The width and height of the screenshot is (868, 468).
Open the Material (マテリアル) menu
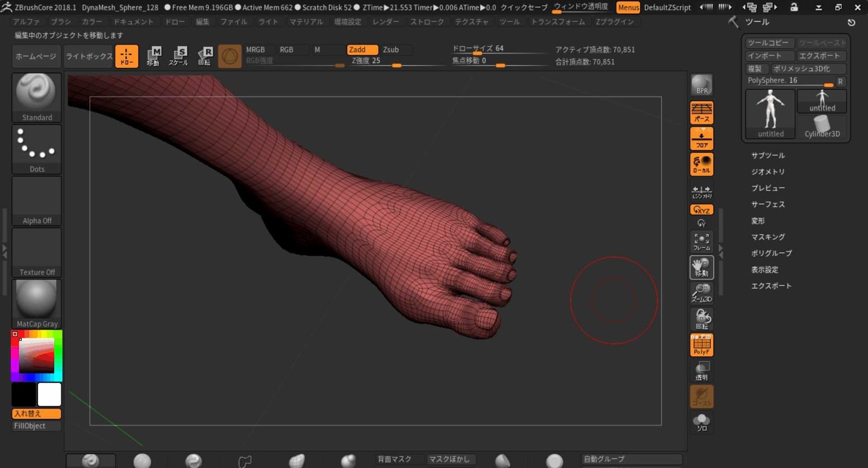306,22
